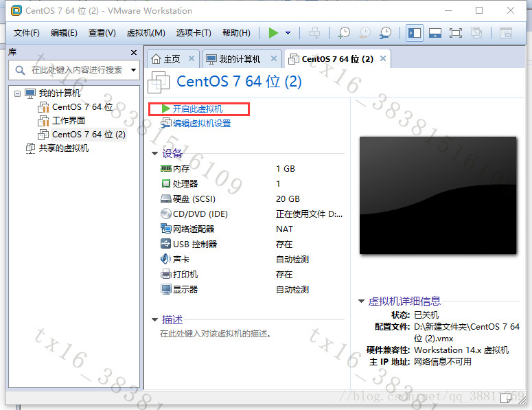This screenshot has width=532, height=410.
Task: Click the Unity mode toolbar icon
Action: point(476,33)
